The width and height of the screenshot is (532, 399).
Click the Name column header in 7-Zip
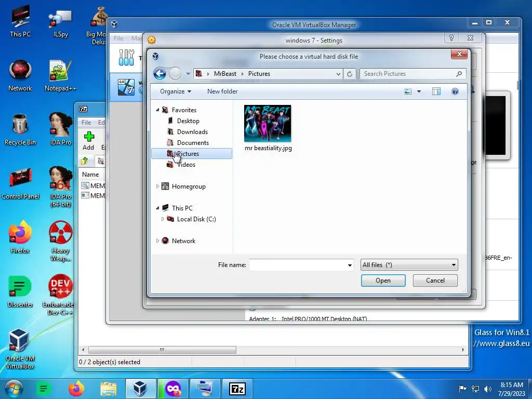(x=90, y=175)
